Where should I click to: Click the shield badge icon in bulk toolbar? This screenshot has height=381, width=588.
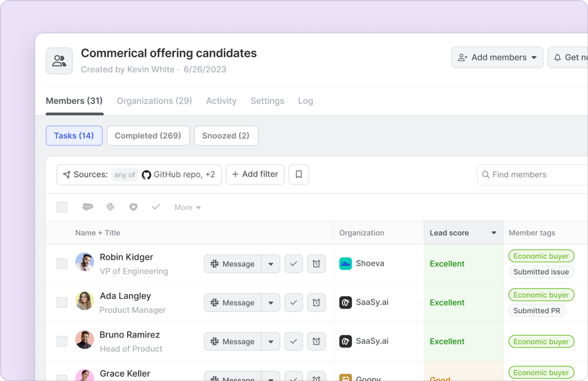pyautogui.click(x=133, y=207)
